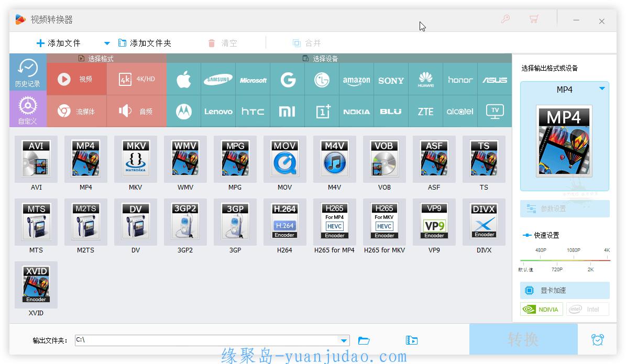
Task: Open the Alcatel device presets
Action: click(460, 112)
